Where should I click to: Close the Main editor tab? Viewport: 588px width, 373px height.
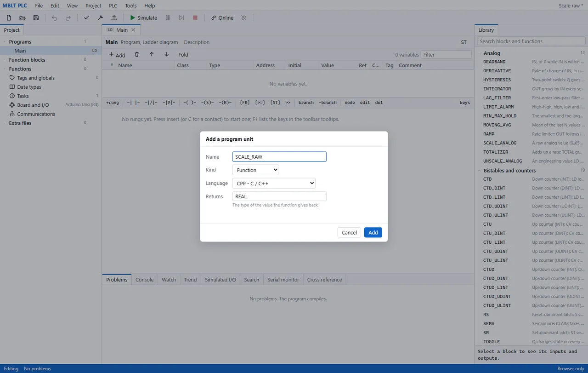click(133, 30)
